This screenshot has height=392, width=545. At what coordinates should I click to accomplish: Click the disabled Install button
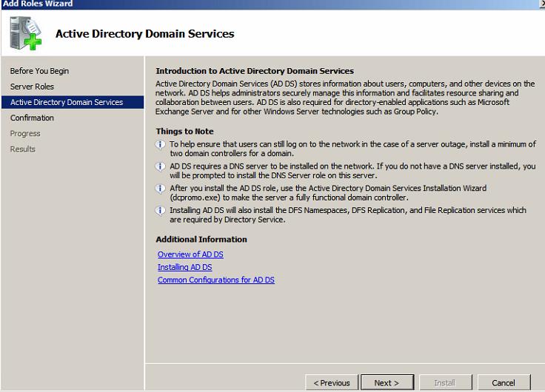(445, 382)
